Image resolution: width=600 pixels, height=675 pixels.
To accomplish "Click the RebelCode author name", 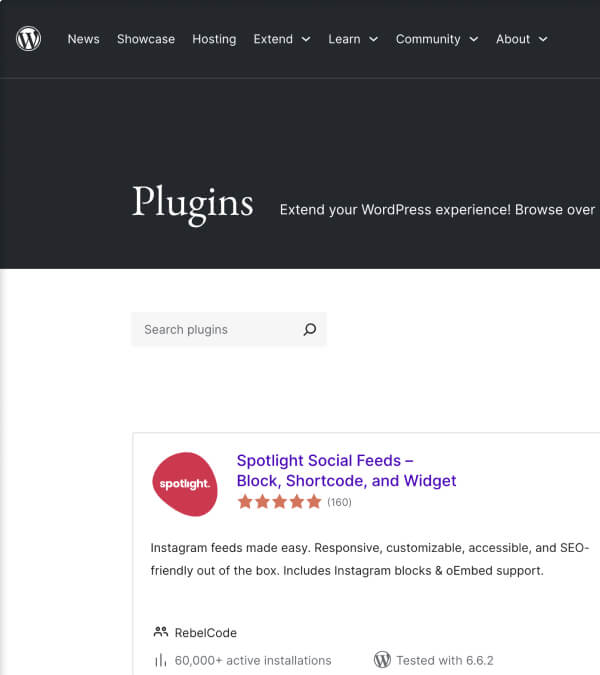I will point(206,633).
